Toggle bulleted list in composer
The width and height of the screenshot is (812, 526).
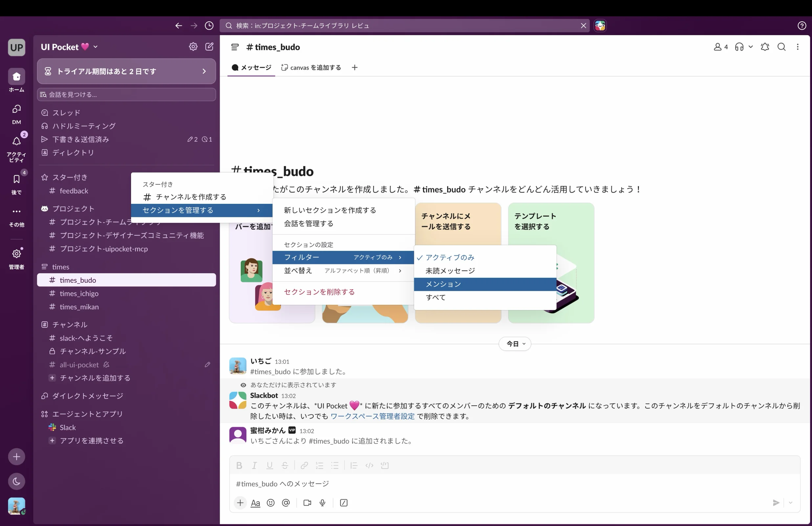click(x=335, y=465)
